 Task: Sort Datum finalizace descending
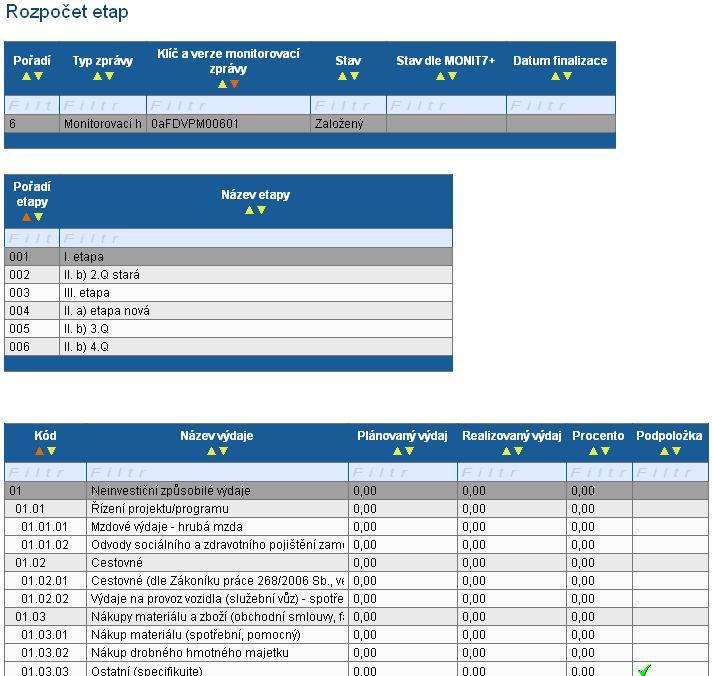click(567, 76)
